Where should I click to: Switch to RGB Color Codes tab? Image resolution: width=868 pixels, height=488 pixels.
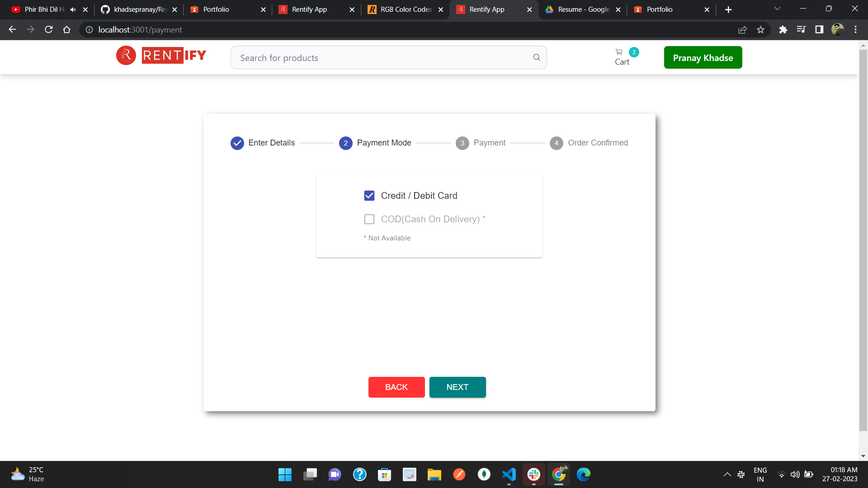coord(405,9)
